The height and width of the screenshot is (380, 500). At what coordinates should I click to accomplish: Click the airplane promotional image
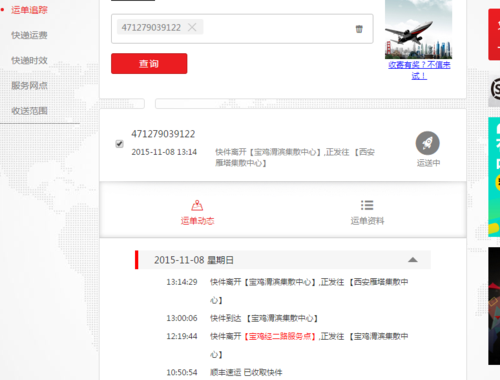(x=419, y=29)
